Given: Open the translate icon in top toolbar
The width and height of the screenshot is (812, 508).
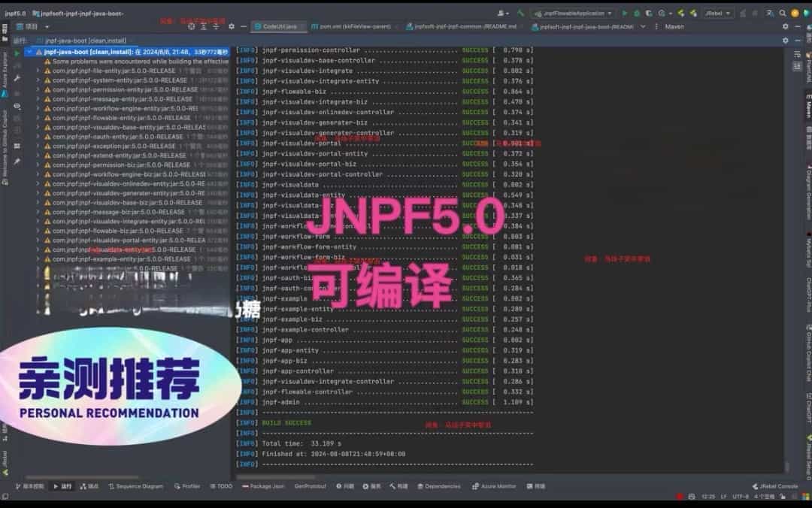Looking at the screenshot, I should point(770,13).
